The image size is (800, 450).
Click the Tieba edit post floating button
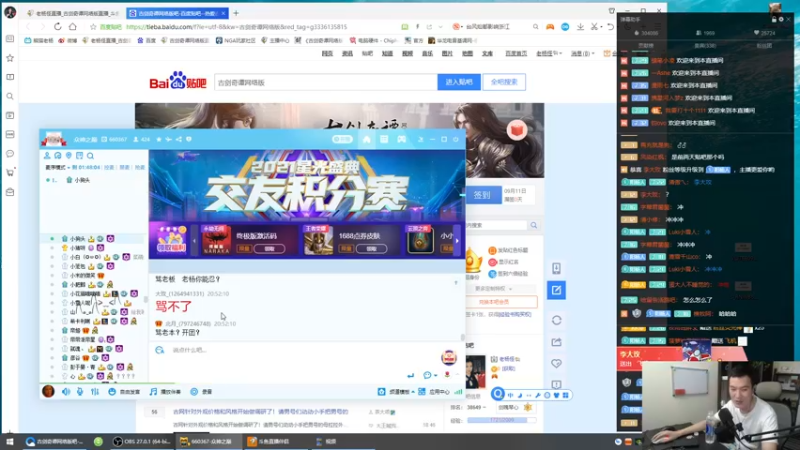pyautogui.click(x=556, y=290)
